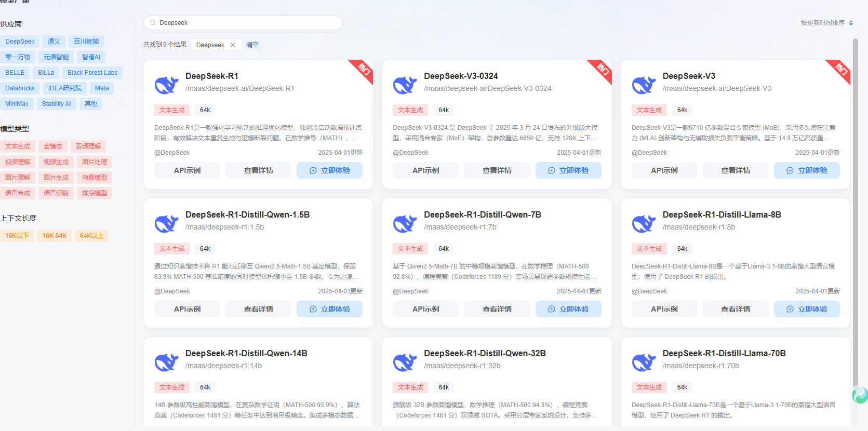Click the 64k tag on DeepSeek-R1-Distill-Qwen-32B card

444,387
